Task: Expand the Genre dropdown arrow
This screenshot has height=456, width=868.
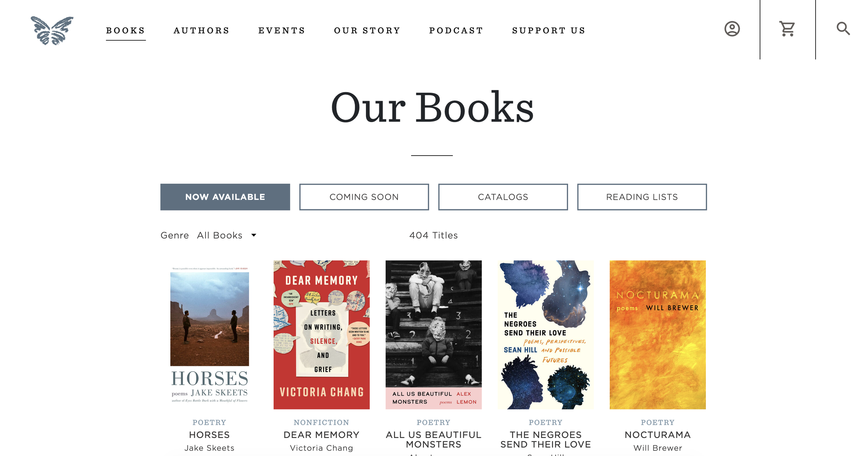Action: 254,235
